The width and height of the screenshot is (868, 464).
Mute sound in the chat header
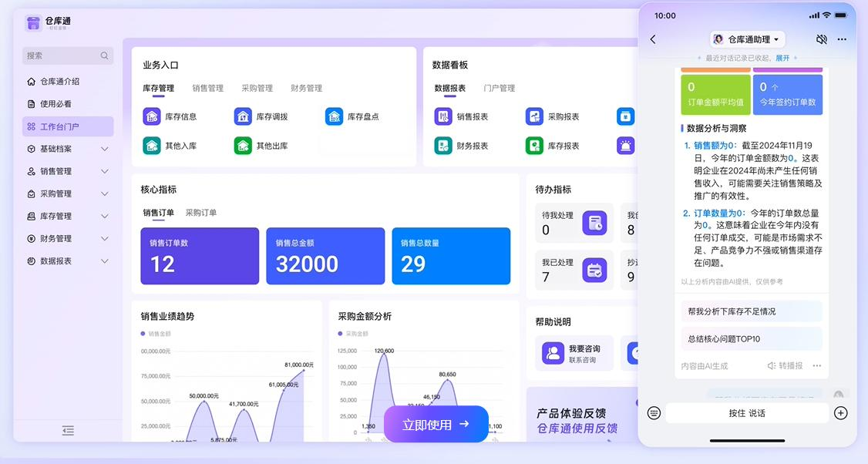tap(822, 39)
